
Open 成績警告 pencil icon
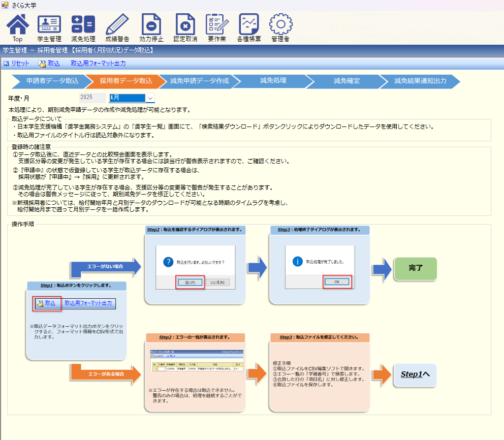pos(117,28)
